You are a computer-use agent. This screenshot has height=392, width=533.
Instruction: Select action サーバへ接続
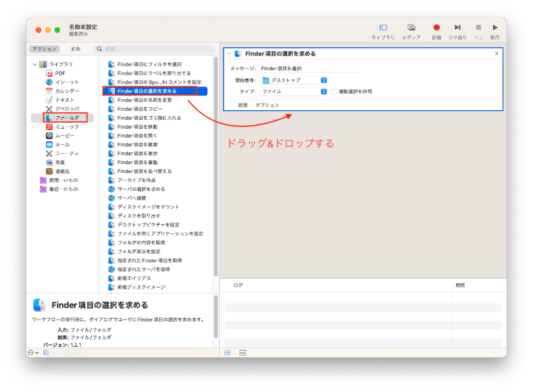[x=127, y=197]
